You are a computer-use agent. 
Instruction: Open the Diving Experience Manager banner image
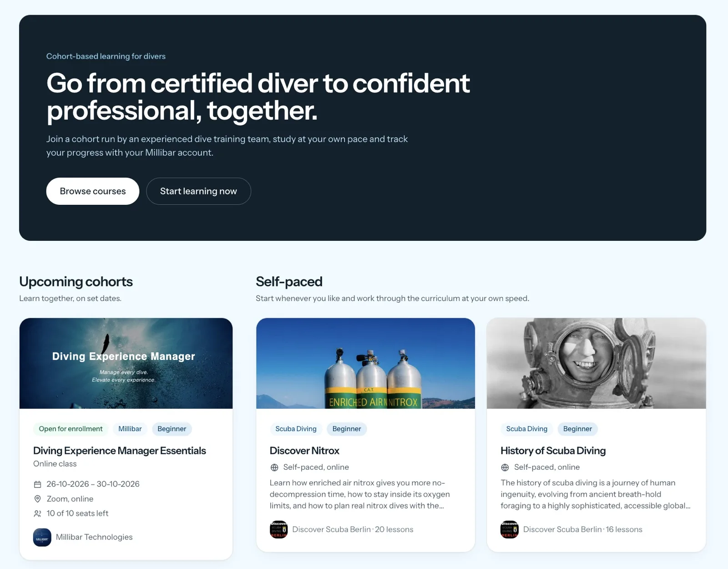pyautogui.click(x=126, y=363)
